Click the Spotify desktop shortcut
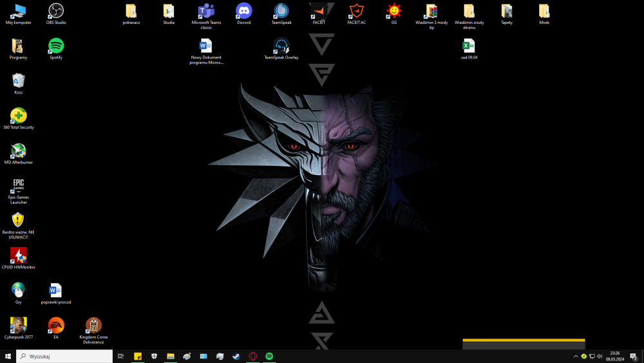 pyautogui.click(x=56, y=46)
